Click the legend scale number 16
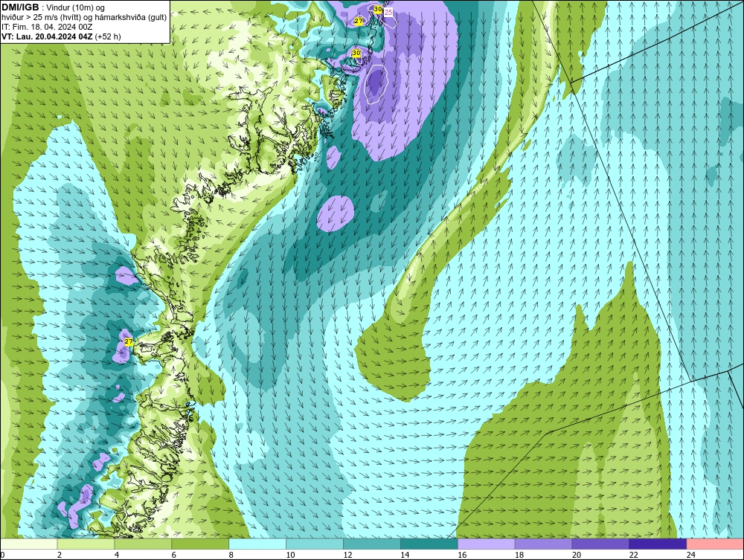The width and height of the screenshot is (744, 560). (x=462, y=555)
